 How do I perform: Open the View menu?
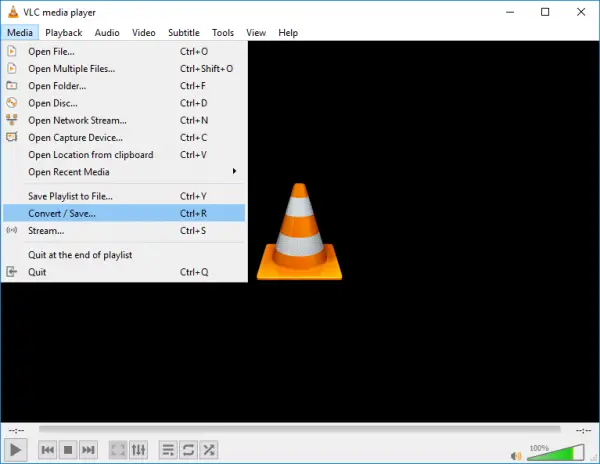(x=256, y=33)
